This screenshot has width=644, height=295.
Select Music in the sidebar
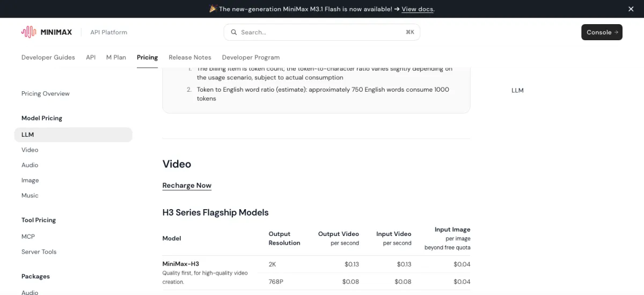[30, 195]
